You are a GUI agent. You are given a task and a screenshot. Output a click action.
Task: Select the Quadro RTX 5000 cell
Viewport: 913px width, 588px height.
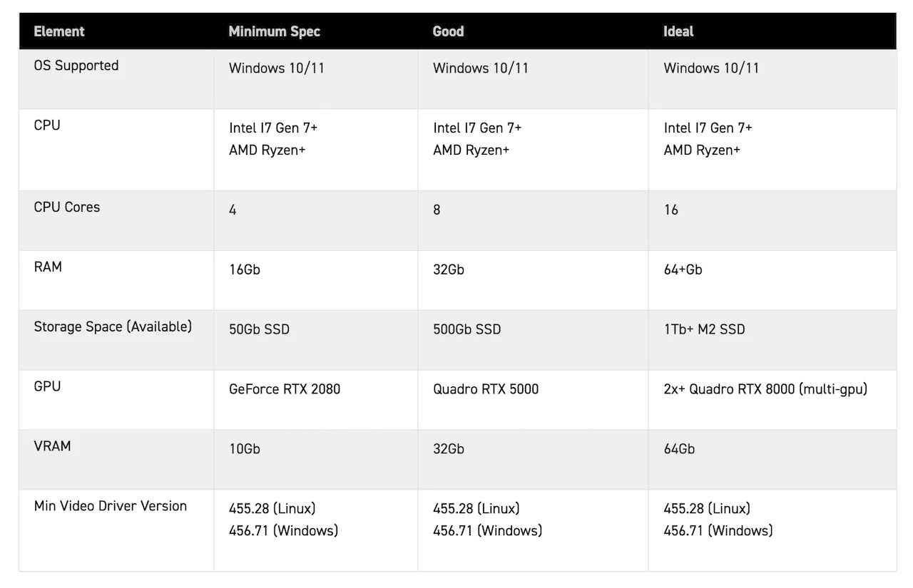[486, 389]
